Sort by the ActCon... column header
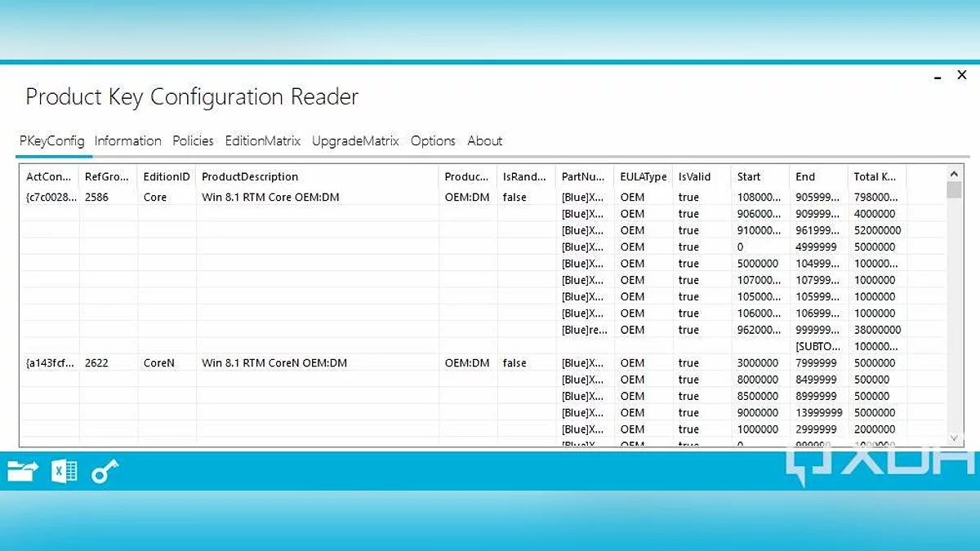980x551 pixels. (50, 176)
